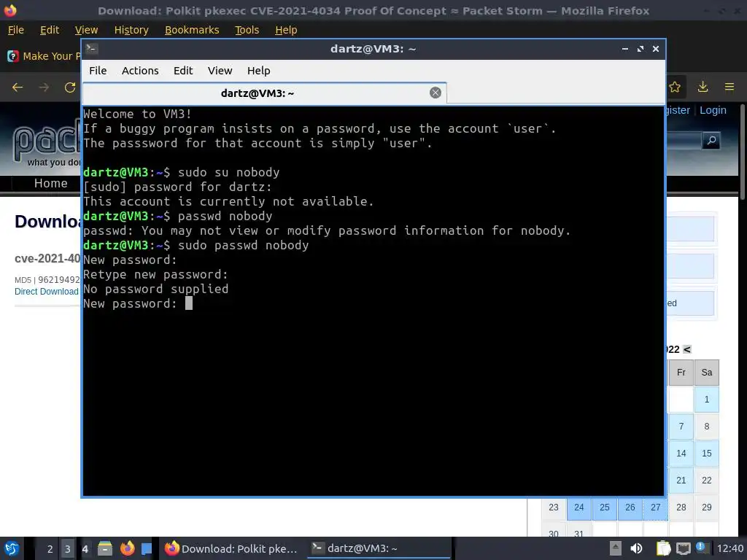747x560 pixels.
Task: Click the Firefox page vertical scrollbar
Action: pos(743,152)
